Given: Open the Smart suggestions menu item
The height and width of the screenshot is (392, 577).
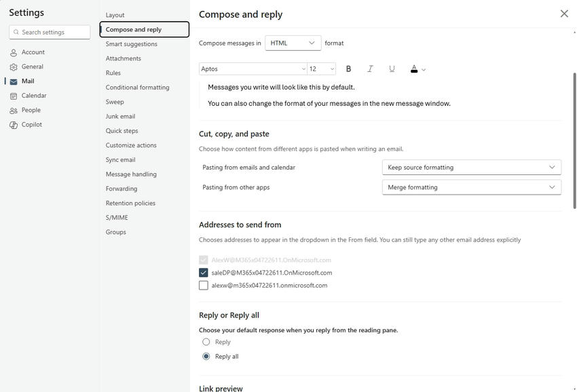Looking at the screenshot, I should (x=131, y=44).
